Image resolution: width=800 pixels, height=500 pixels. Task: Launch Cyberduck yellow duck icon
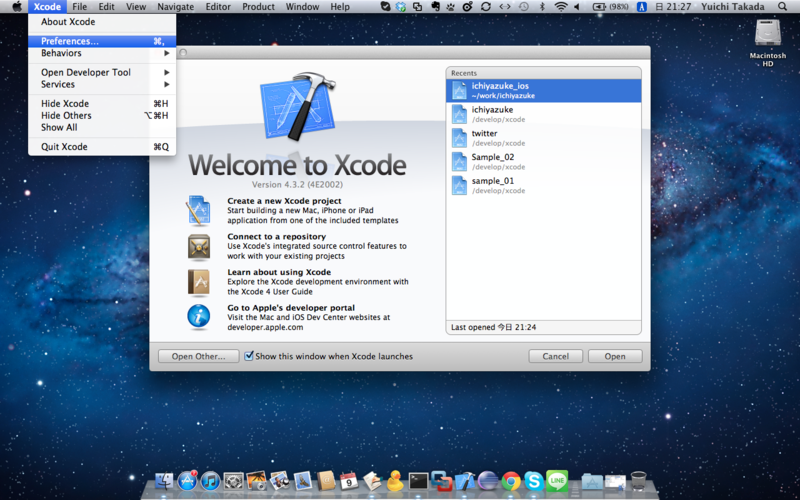pos(394,481)
